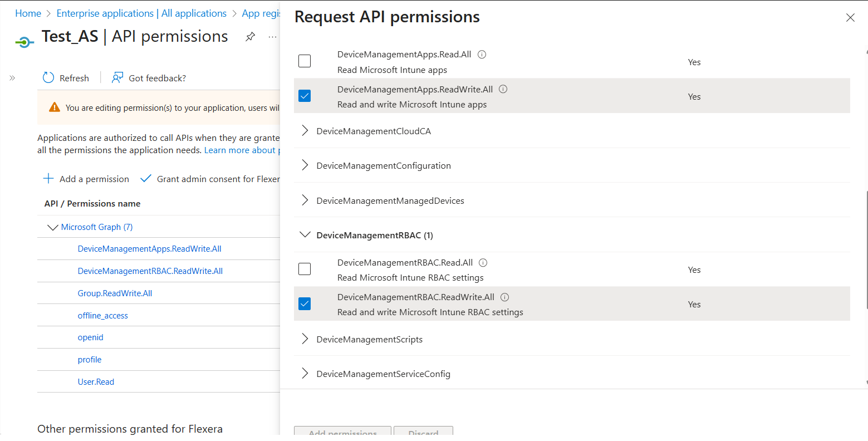Screen dimensions: 868x441
Task: Collapse the Microsoft Graph (7) permissions list
Action: [53, 227]
